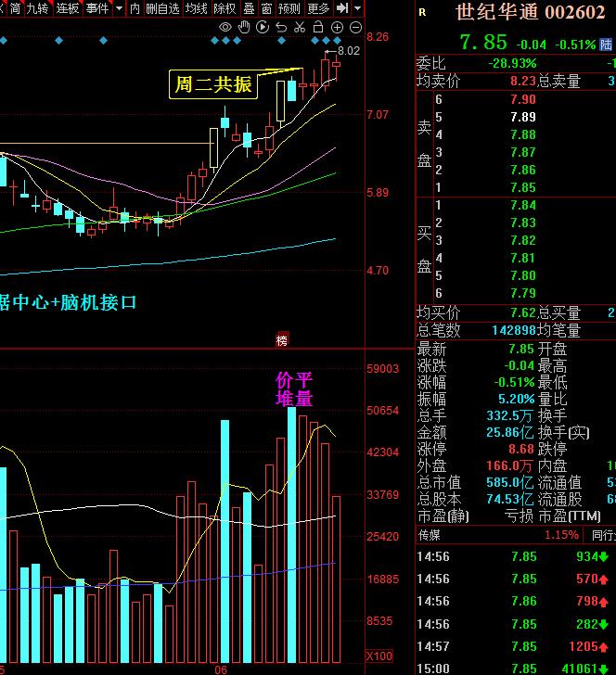Zoom out with the minus circle icon
The image size is (616, 675).
coord(355,28)
